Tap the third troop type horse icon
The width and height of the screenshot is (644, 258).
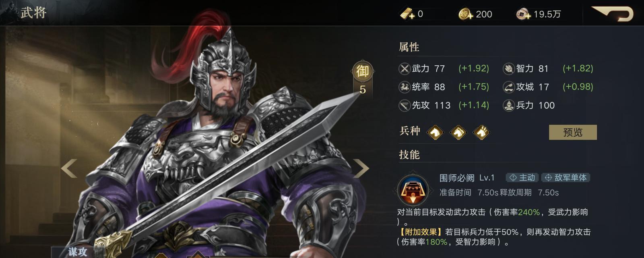(x=482, y=132)
